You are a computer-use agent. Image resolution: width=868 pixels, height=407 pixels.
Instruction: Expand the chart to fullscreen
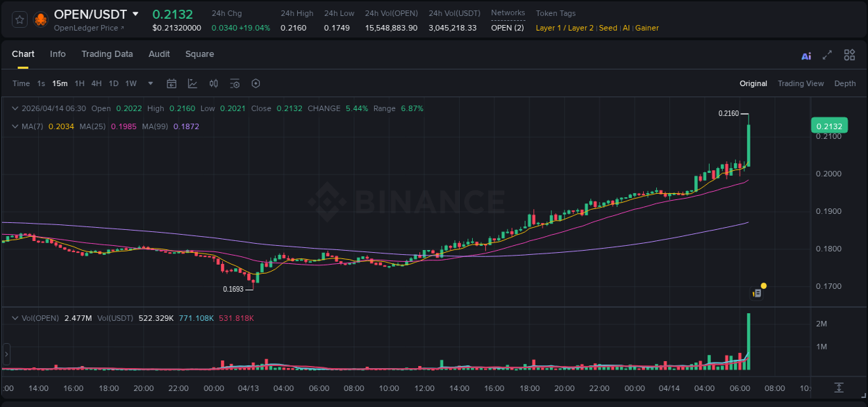coord(827,54)
